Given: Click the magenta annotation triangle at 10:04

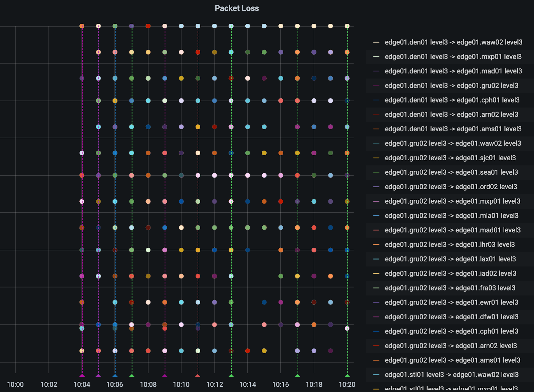Looking at the screenshot, I should (x=82, y=376).
